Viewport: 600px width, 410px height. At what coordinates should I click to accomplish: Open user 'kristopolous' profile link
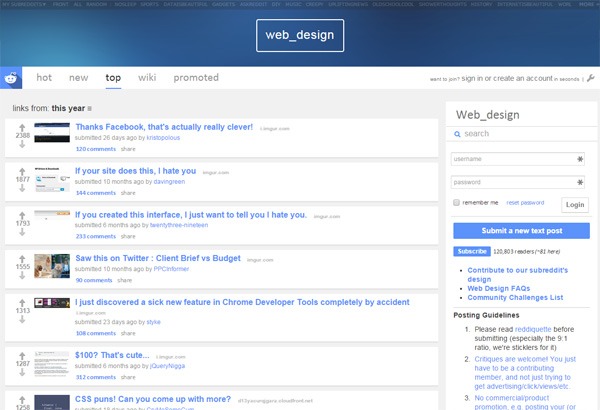(x=163, y=138)
